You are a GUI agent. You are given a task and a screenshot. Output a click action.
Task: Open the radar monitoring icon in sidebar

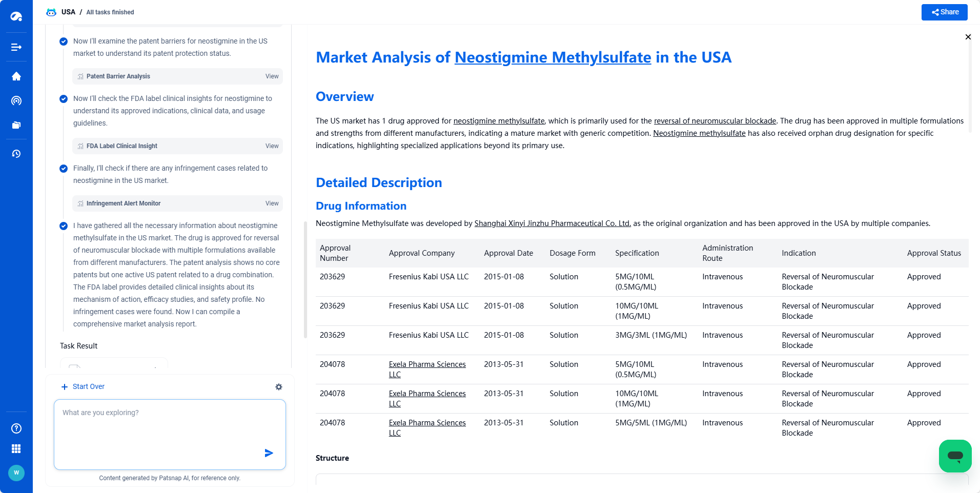[16, 101]
